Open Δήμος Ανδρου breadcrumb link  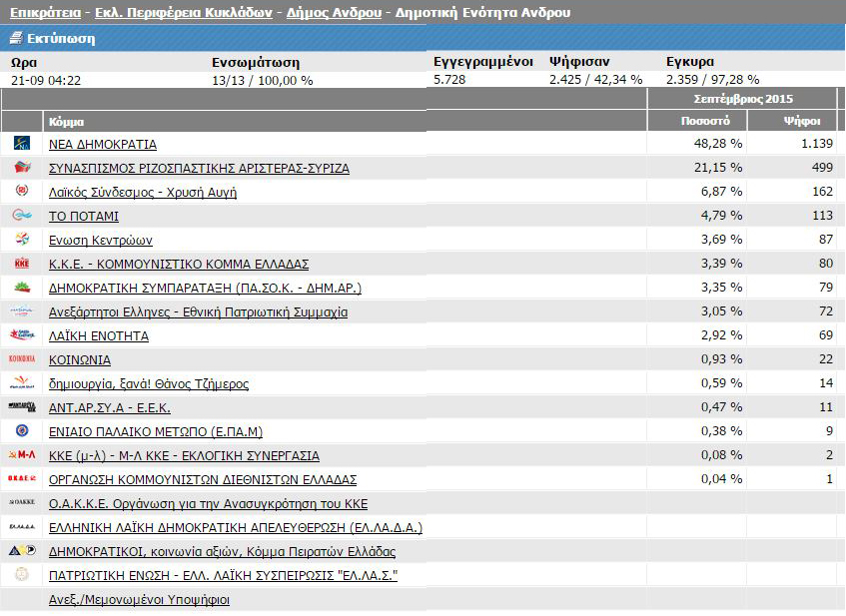click(x=334, y=12)
